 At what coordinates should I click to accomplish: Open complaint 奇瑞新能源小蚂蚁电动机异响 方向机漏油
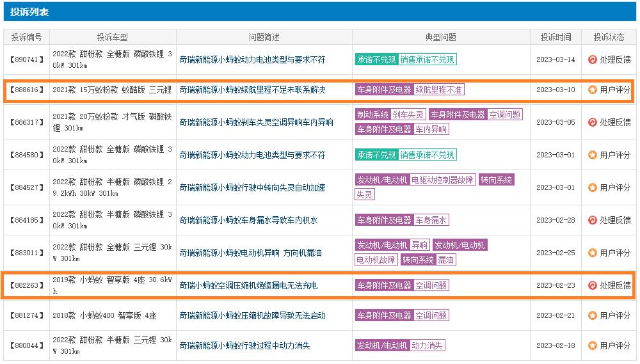[251, 253]
